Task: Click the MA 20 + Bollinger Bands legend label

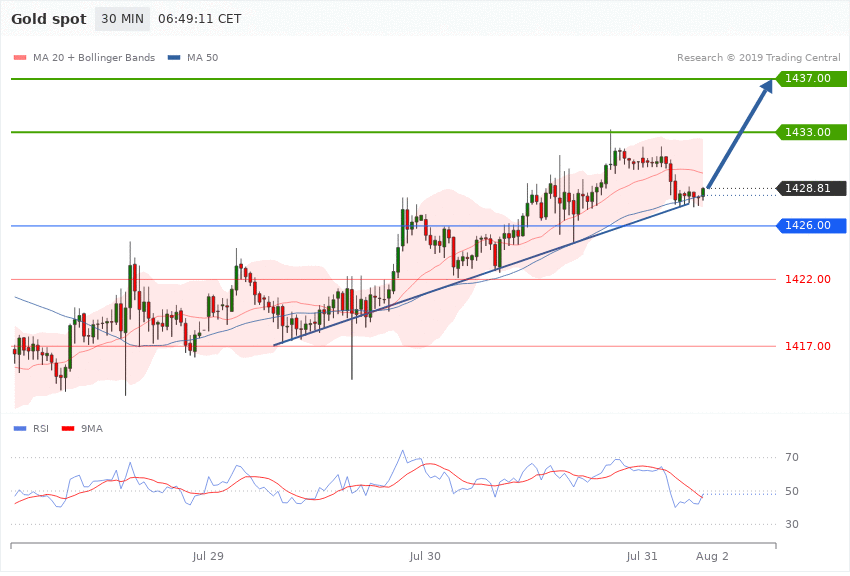Action: (94, 57)
